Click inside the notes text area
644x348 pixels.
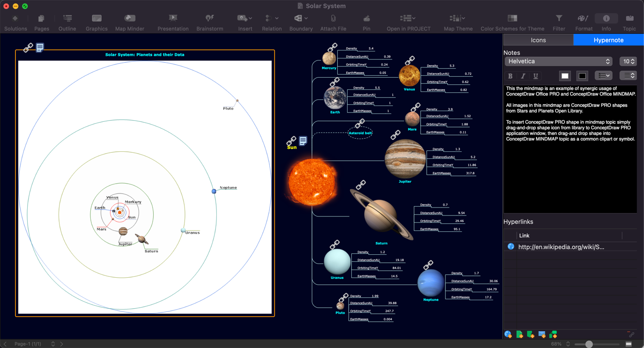click(570, 149)
